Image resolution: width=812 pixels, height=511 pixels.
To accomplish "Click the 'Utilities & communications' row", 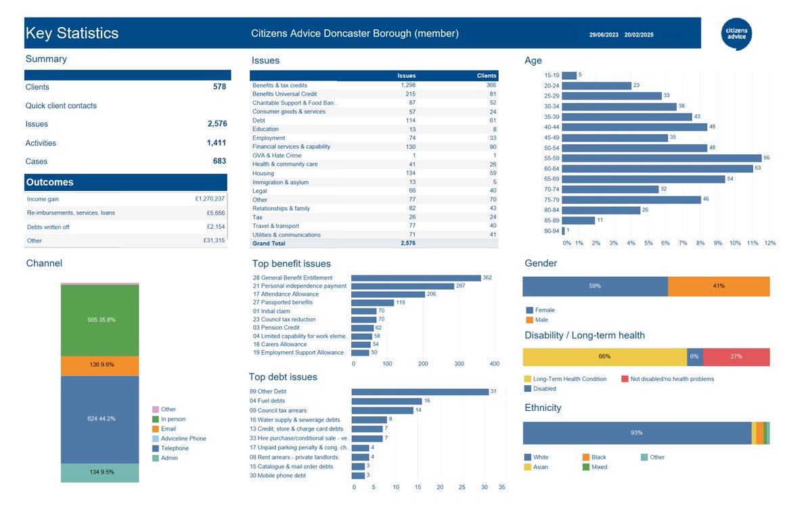I will 374,235.
